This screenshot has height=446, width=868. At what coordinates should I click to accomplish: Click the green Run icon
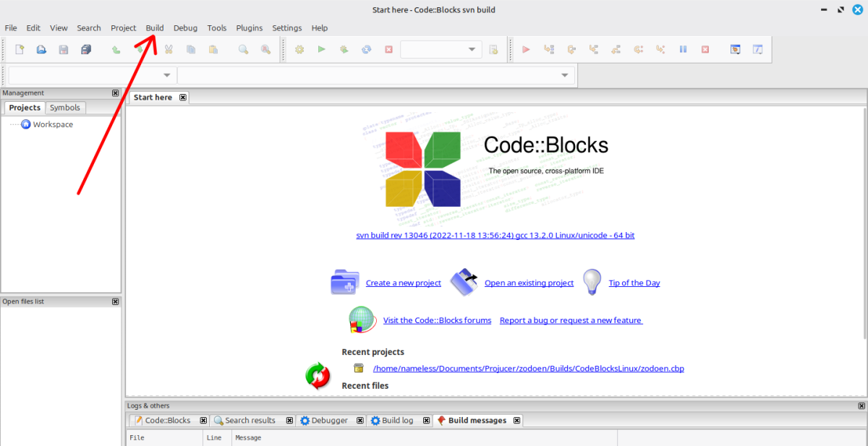click(x=322, y=50)
